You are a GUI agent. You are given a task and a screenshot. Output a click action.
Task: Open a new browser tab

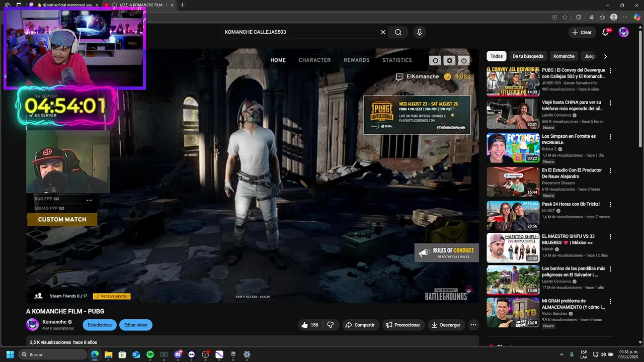(x=182, y=5)
